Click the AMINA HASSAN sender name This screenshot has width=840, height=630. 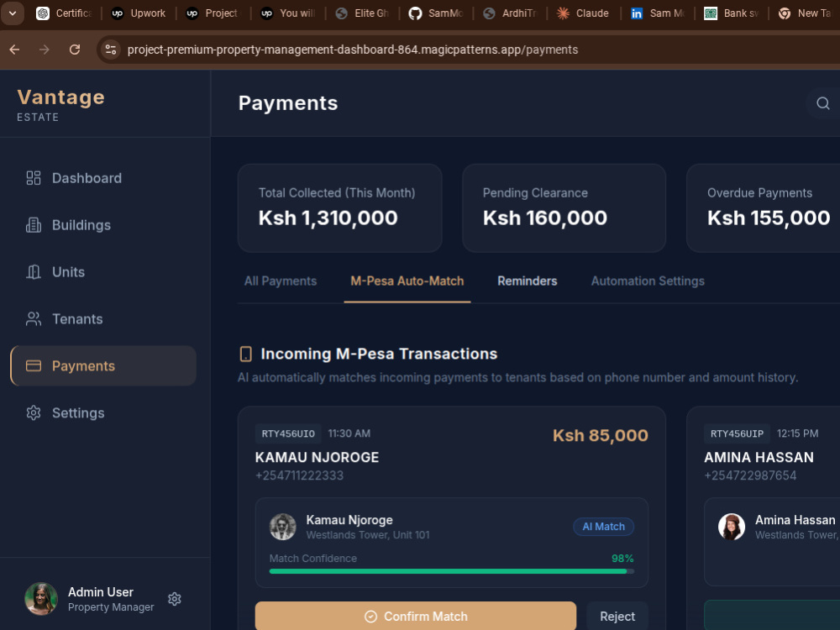(759, 457)
